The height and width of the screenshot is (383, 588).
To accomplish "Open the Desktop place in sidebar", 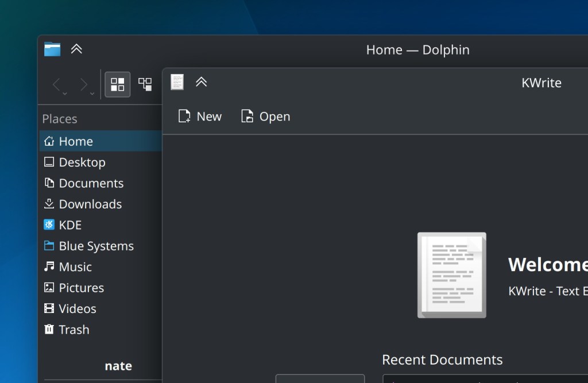I will tap(82, 163).
